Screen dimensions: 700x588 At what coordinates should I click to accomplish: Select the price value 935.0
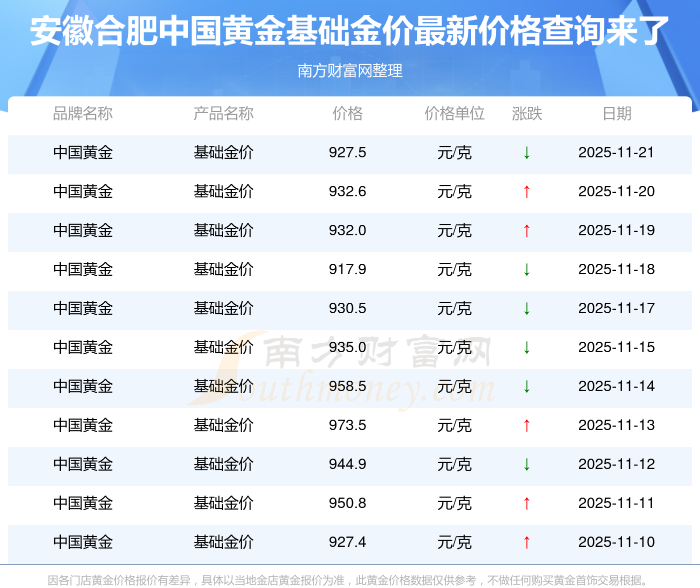347,347
